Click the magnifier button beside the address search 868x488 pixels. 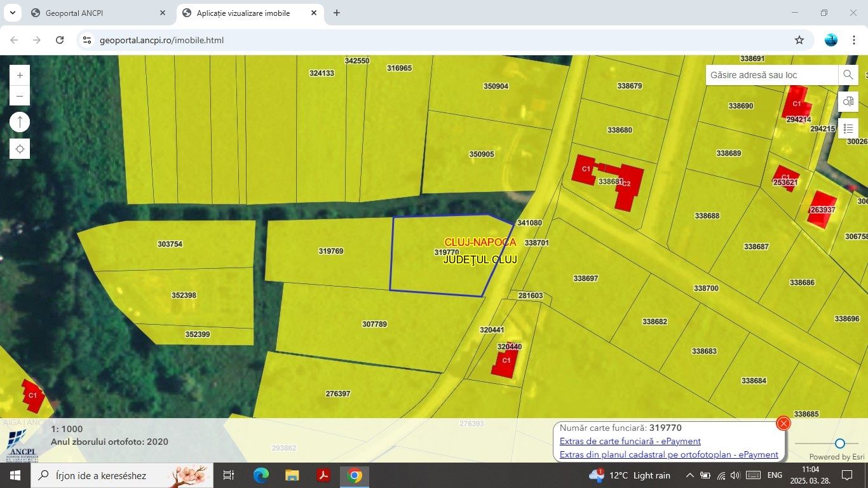pos(848,75)
